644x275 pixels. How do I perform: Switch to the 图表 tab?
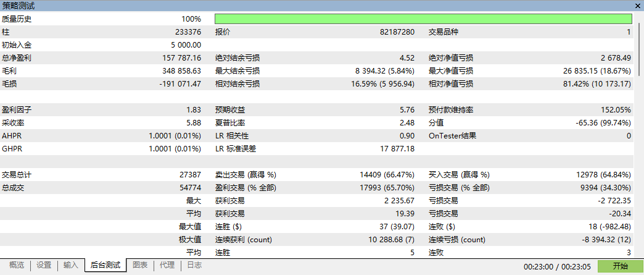coord(140,266)
